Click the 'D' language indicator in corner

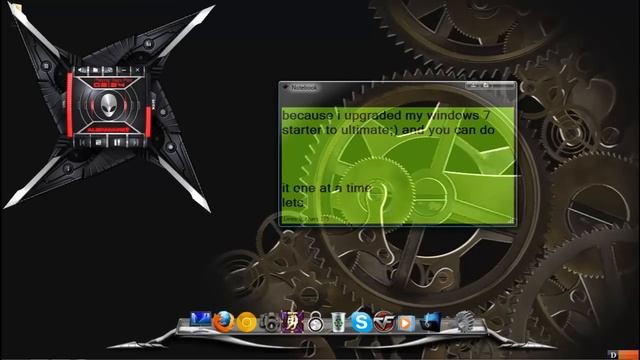(x=613, y=355)
